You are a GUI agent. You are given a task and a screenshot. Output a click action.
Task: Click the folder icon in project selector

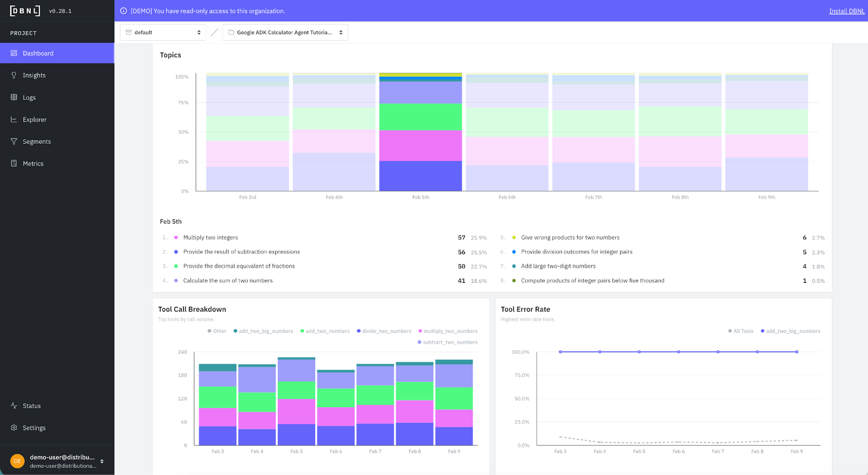pos(231,33)
